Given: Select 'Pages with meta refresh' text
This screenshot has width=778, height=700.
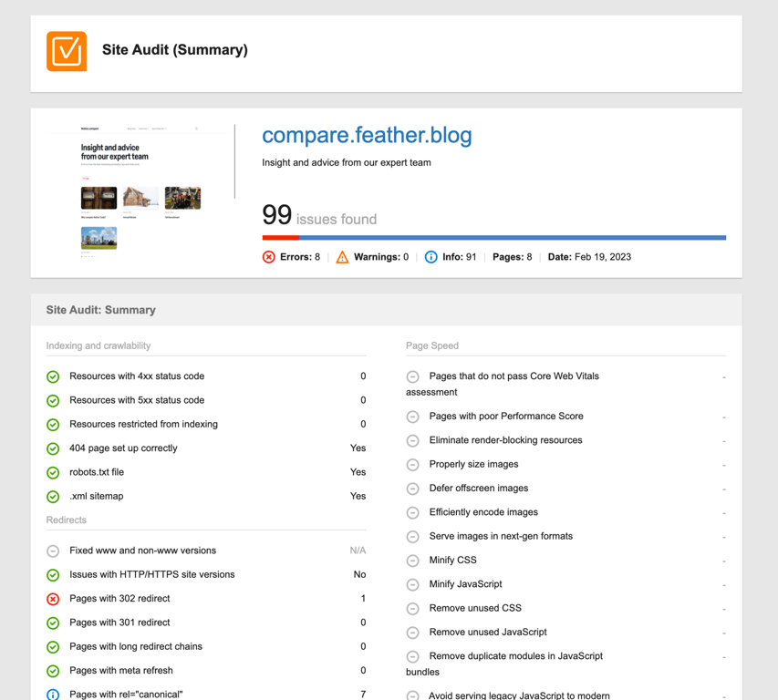Looking at the screenshot, I should point(121,670).
